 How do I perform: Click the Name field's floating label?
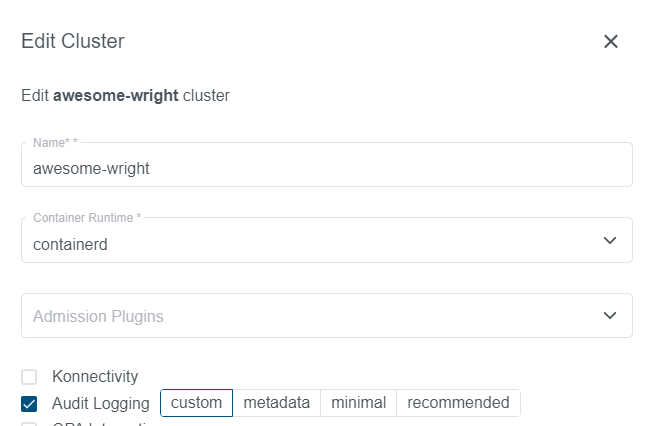tap(55, 143)
